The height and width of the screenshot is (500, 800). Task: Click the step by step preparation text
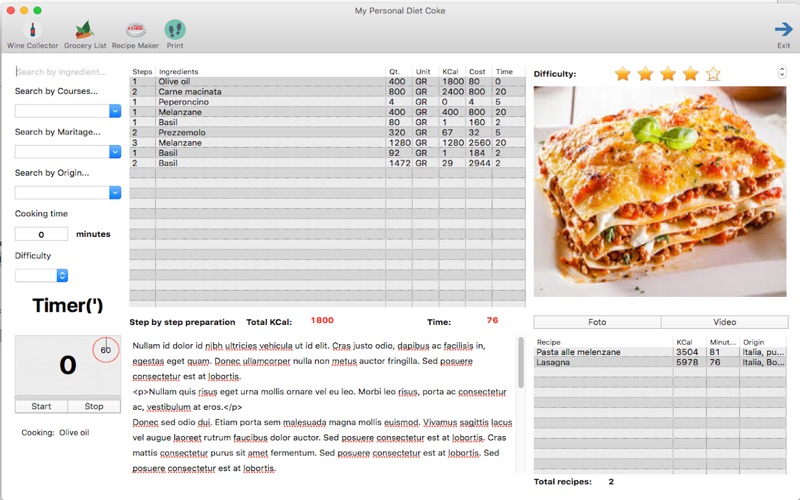tap(322, 407)
